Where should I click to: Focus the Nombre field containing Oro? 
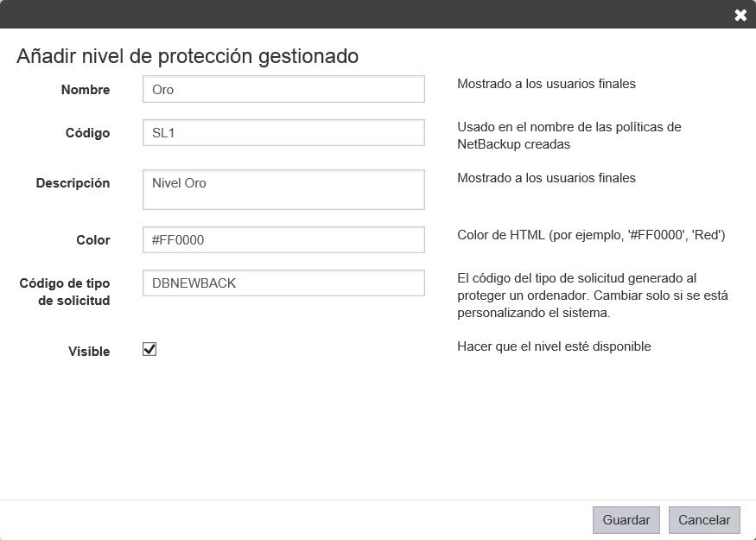283,89
